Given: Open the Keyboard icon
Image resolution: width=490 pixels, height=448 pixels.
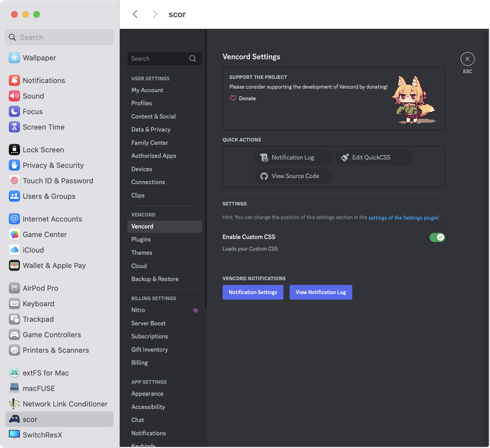Looking at the screenshot, I should coord(14,304).
